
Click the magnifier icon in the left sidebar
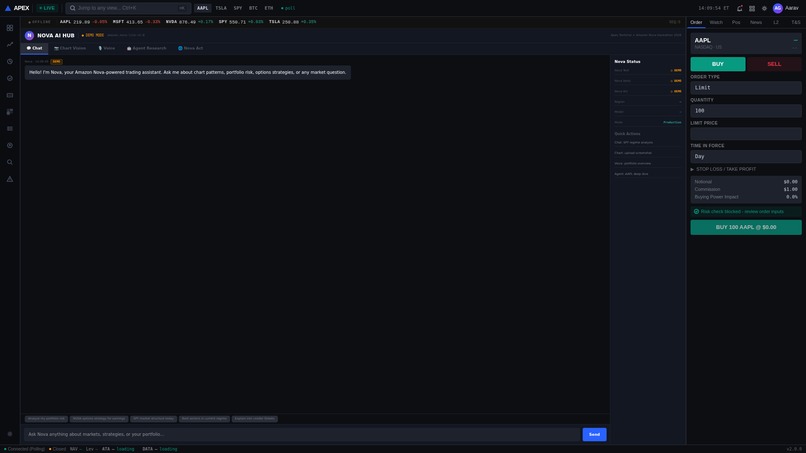click(x=10, y=162)
